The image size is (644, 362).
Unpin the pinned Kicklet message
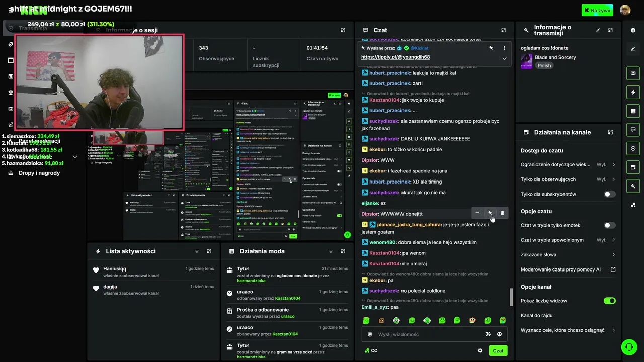coord(491,48)
